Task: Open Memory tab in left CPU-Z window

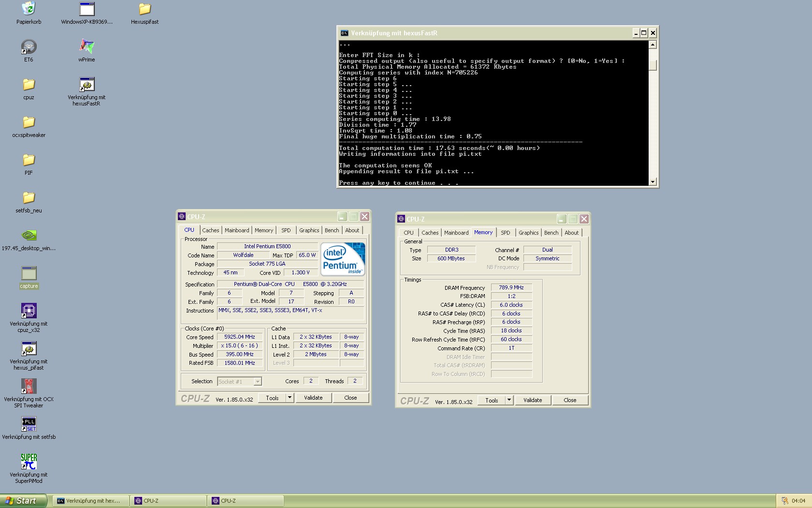Action: point(264,230)
